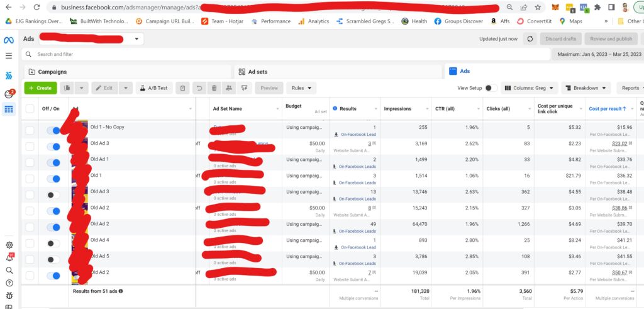Go back with the browser back arrow
Screen dimensions: 644x309
[x=9, y=8]
